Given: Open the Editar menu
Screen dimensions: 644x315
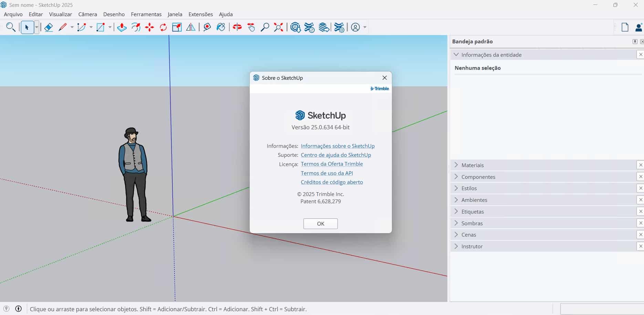Looking at the screenshot, I should tap(36, 14).
